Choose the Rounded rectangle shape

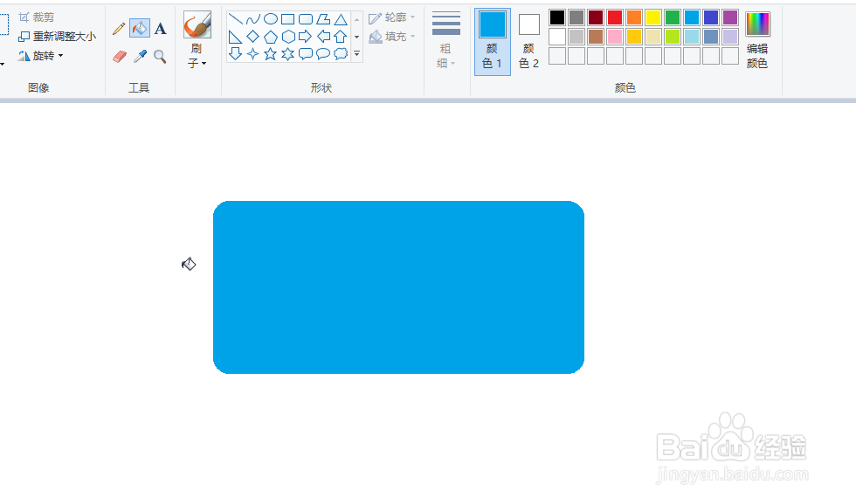click(x=306, y=20)
